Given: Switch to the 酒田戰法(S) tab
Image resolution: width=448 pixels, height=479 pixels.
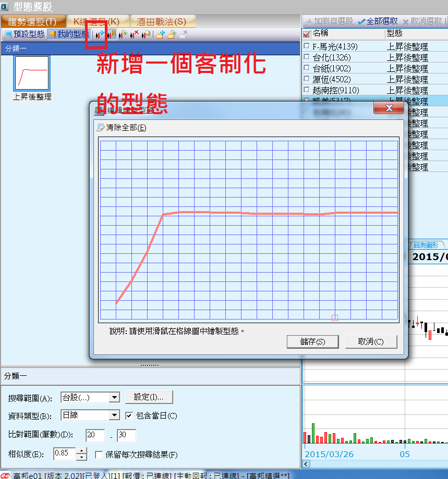Looking at the screenshot, I should pyautogui.click(x=161, y=21).
